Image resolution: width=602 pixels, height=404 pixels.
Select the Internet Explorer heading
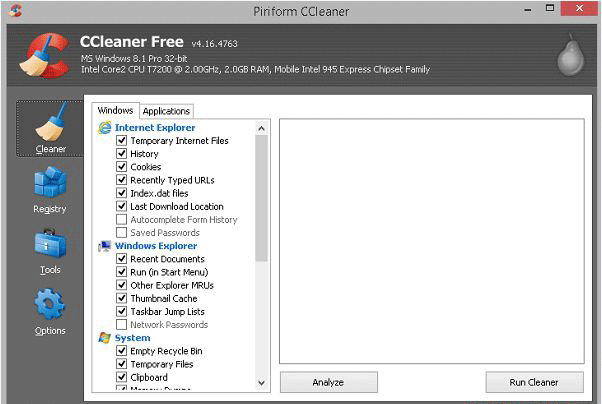(x=155, y=127)
